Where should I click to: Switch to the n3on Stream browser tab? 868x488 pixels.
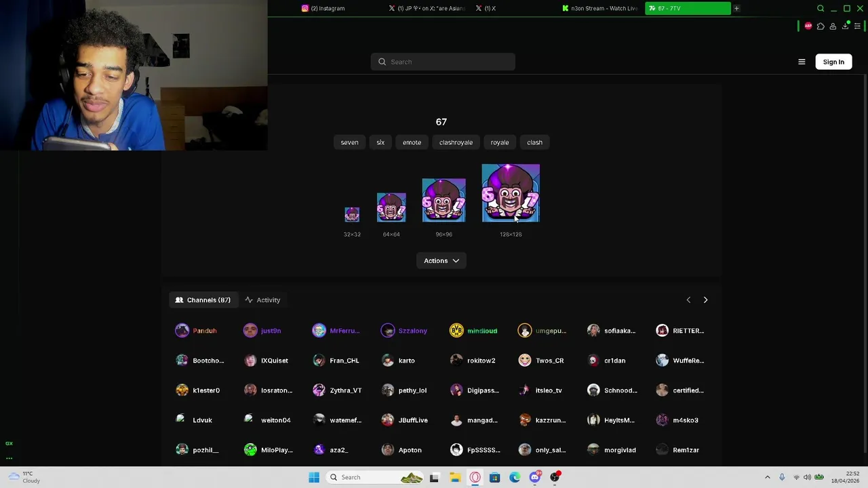(601, 8)
